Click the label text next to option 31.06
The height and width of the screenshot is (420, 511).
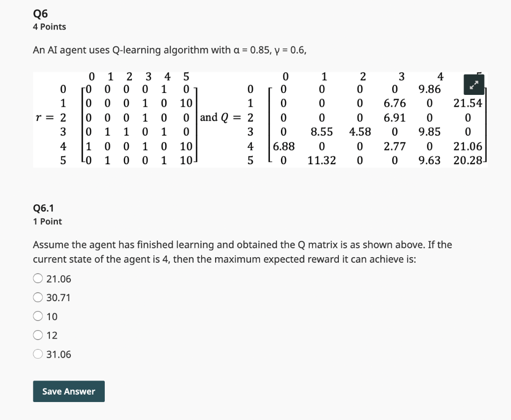[x=60, y=354]
